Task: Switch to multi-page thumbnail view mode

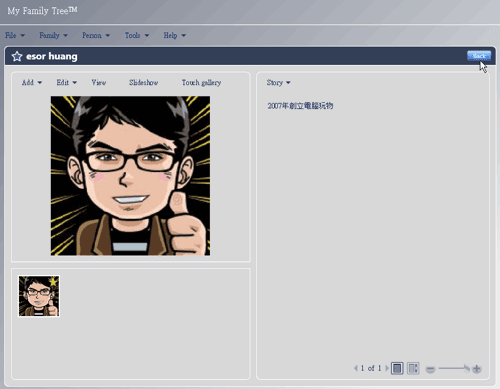Action: click(x=413, y=368)
